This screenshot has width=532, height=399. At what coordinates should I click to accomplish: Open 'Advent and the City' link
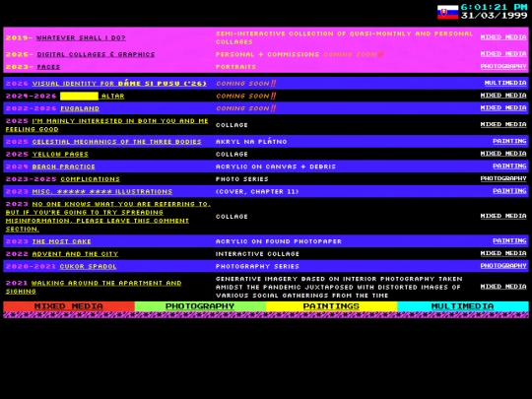75,254
